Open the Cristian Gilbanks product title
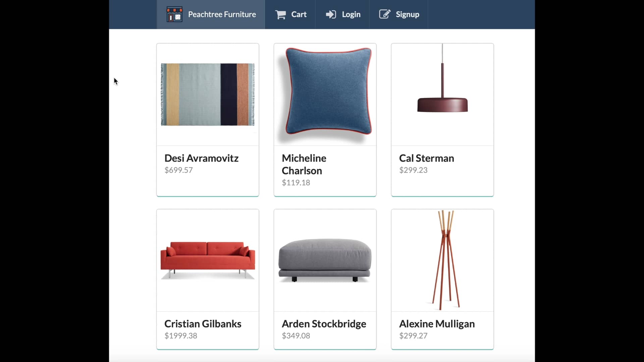The width and height of the screenshot is (644, 362). [x=203, y=324]
